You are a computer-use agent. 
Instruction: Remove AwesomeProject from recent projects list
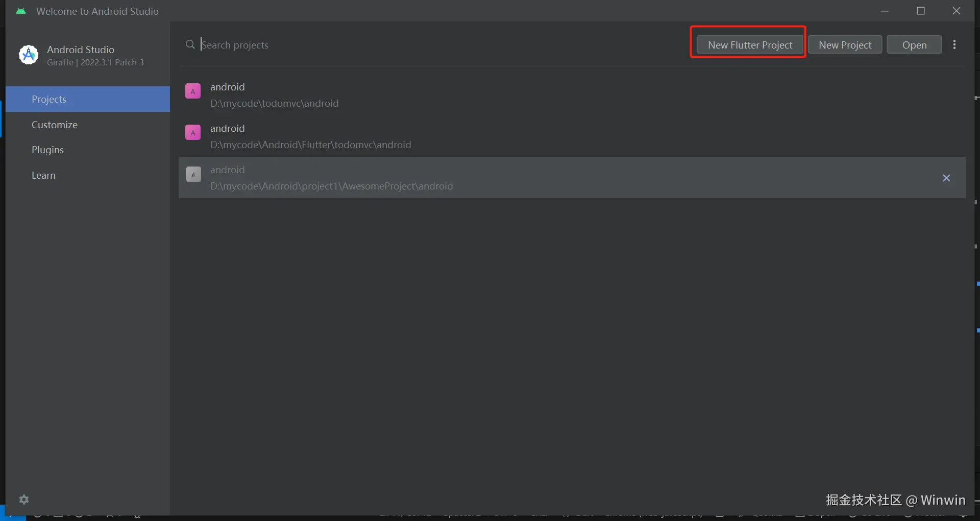[946, 178]
